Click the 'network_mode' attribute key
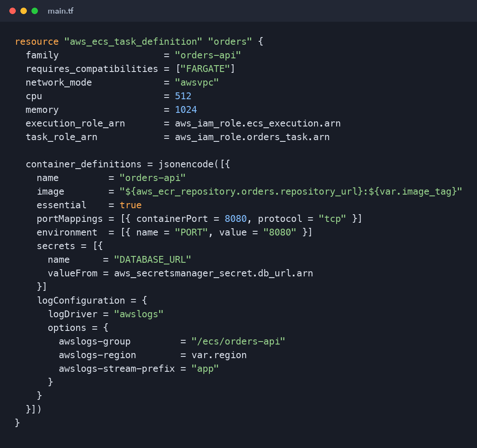The height and width of the screenshot is (448, 477). click(59, 83)
